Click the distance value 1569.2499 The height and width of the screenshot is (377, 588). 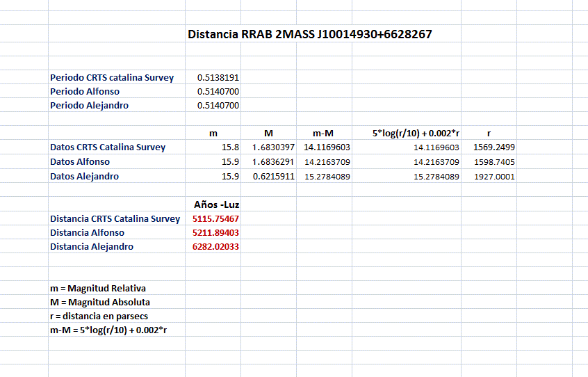[x=493, y=147]
